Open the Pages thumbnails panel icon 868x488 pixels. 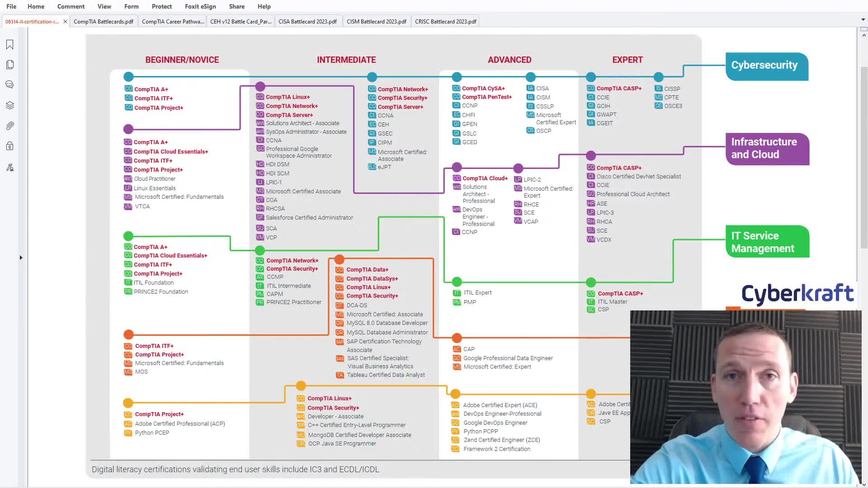coord(9,65)
